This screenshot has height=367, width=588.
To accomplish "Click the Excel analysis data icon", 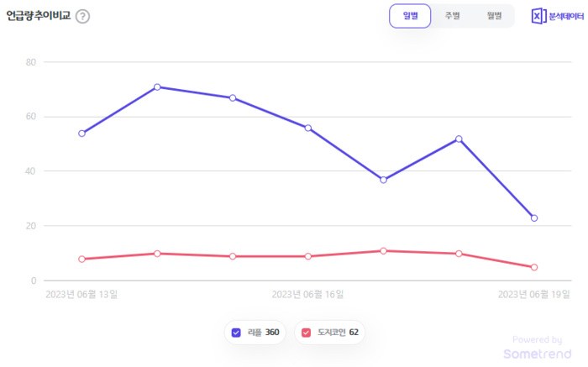I will [538, 16].
